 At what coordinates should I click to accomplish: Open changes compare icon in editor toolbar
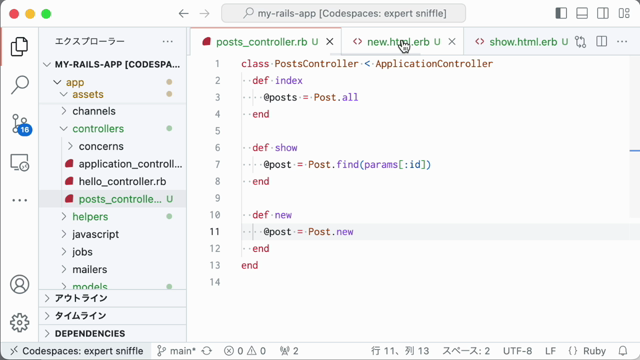coord(580,42)
